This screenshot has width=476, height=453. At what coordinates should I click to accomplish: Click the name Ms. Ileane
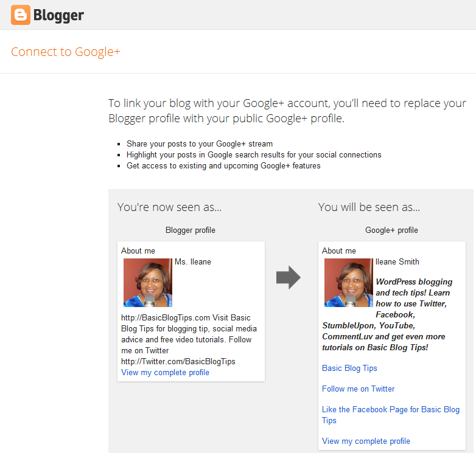193,261
